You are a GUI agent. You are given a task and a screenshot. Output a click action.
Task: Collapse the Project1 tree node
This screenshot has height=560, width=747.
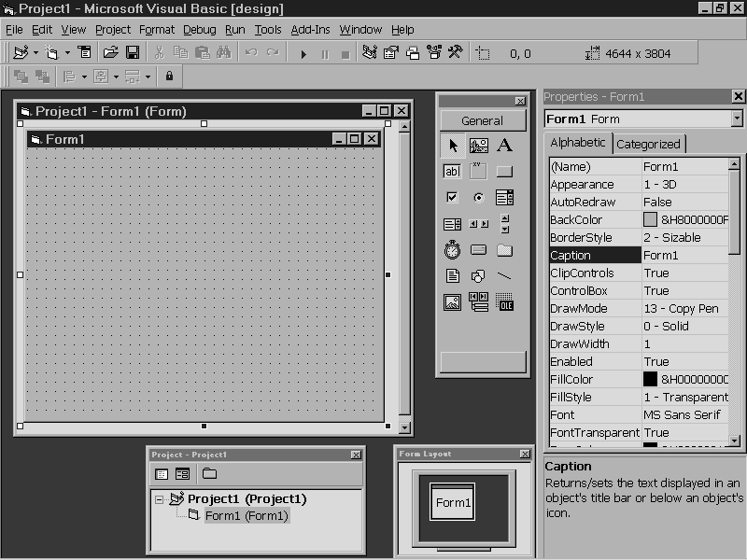[x=159, y=499]
